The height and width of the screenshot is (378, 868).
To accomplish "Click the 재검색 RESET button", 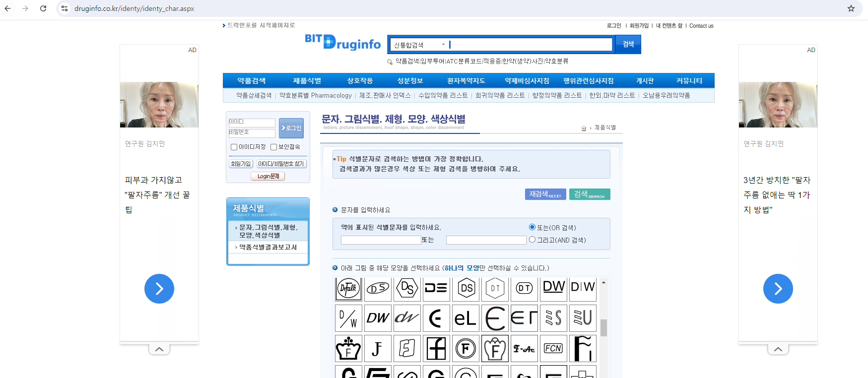I will tap(545, 194).
